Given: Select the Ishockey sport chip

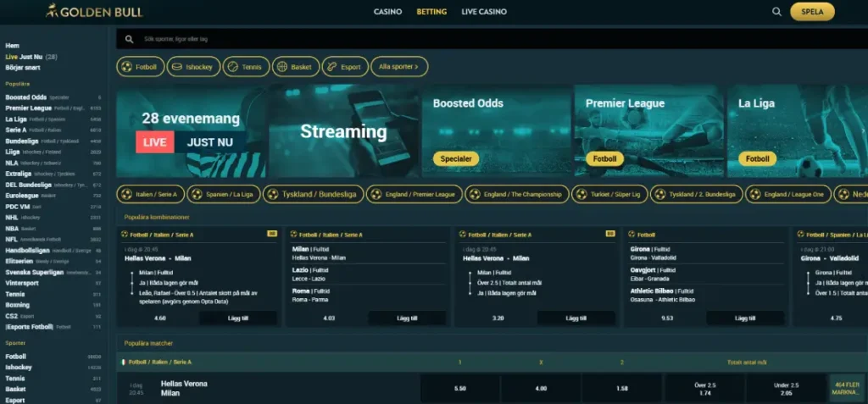Looking at the screenshot, I should coord(194,66).
